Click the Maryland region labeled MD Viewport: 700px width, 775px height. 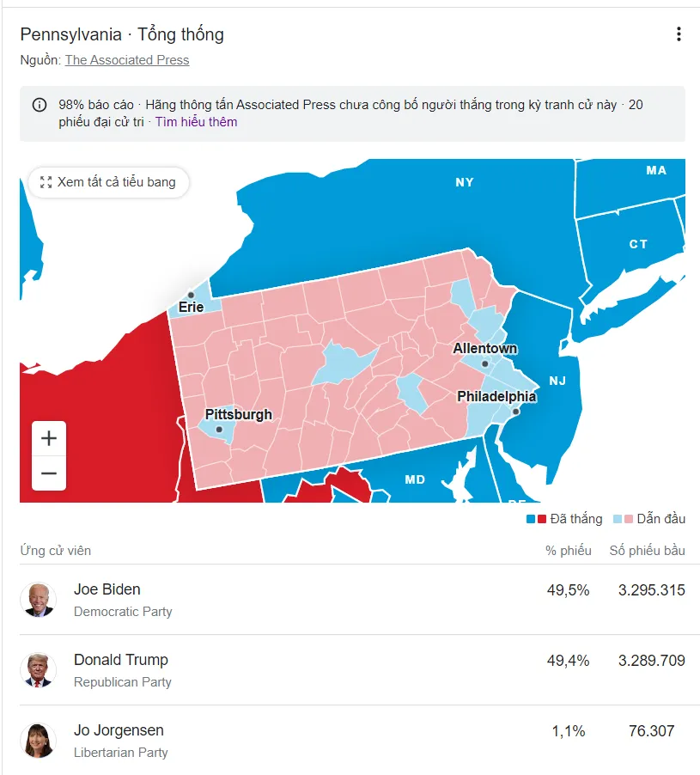pyautogui.click(x=415, y=479)
